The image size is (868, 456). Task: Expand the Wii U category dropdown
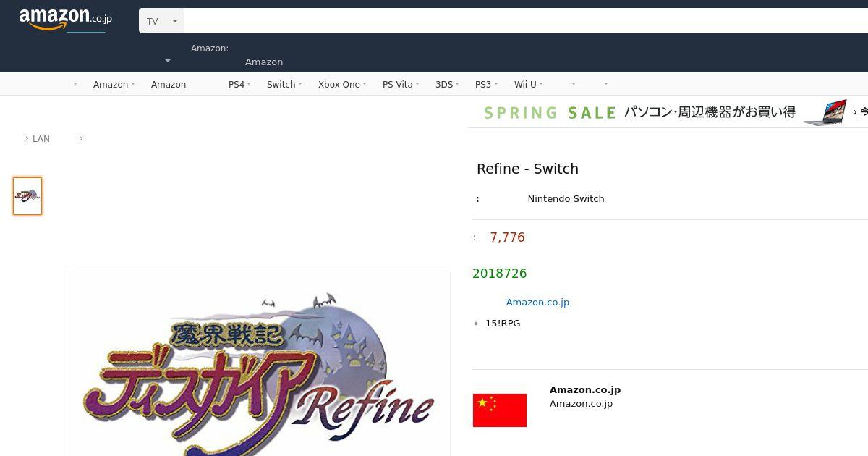click(528, 84)
